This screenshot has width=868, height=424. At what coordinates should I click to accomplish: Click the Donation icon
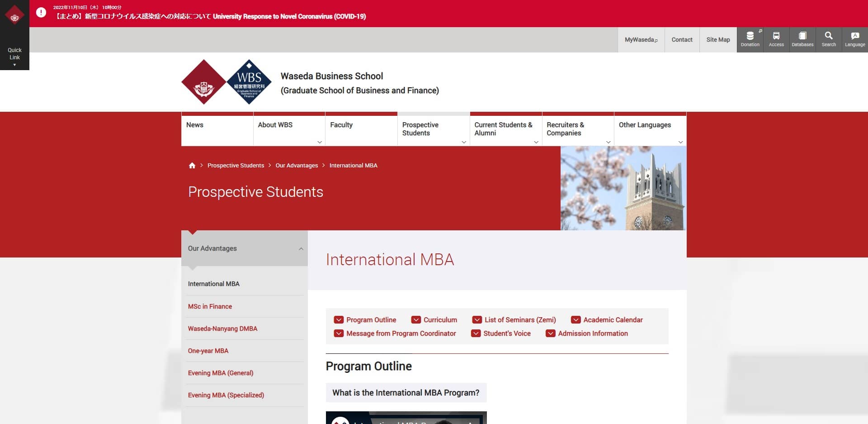pos(750,39)
